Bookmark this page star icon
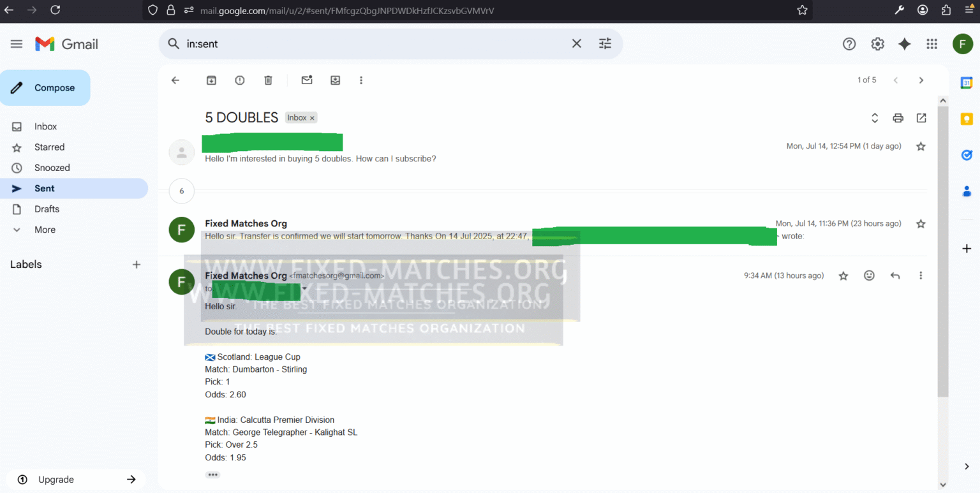The width and height of the screenshot is (980, 493). [802, 10]
